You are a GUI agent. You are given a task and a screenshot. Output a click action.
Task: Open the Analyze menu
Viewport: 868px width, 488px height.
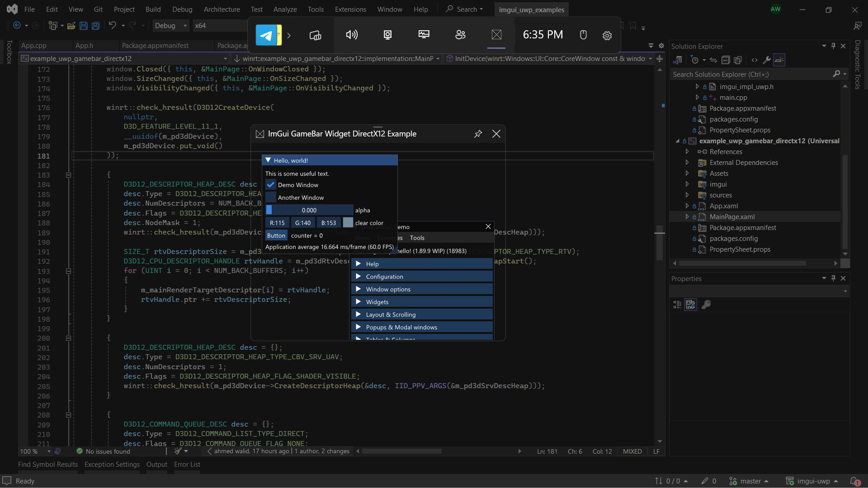click(285, 9)
